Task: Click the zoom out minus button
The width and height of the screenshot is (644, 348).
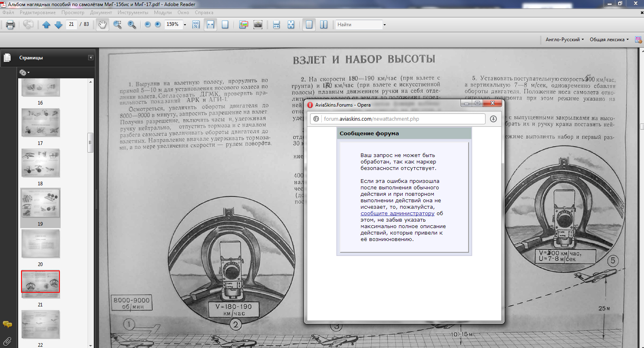Action: click(148, 25)
